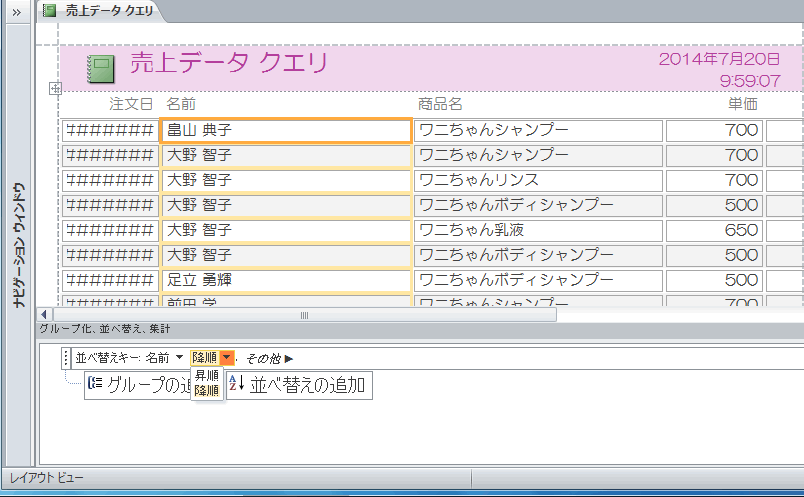The width and height of the screenshot is (804, 497).
Task: Select the price cell showing 650
Action: 714,230
